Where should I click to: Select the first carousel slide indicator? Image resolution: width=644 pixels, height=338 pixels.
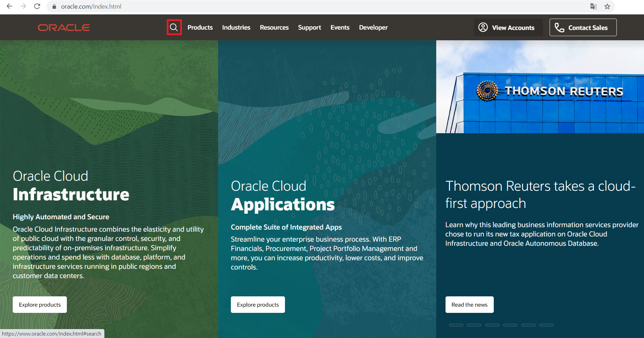pos(456,325)
